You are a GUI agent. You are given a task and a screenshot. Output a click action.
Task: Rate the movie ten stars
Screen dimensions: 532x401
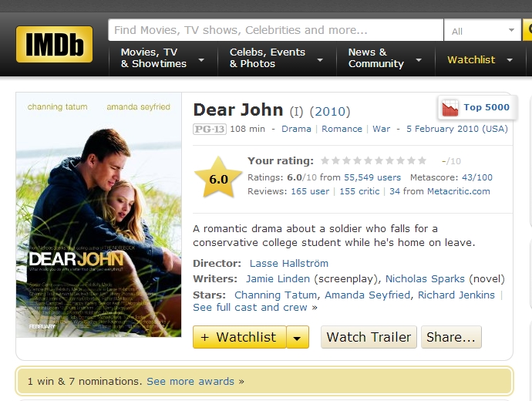click(x=422, y=160)
